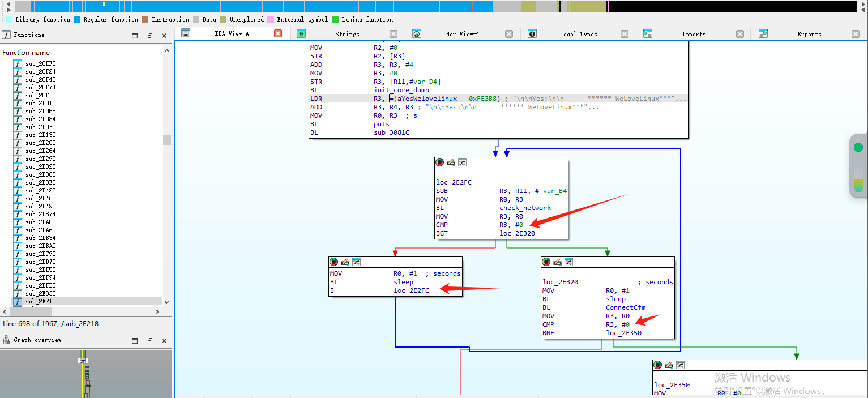Screen dimensions: 868x398
Task: Select function sub_2D010 in the list
Action: pyautogui.click(x=40, y=103)
